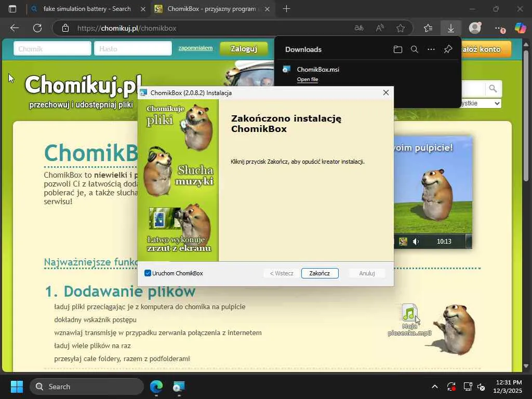The image size is (532, 399).
Task: Click the Zaloguj button
Action: (x=244, y=49)
